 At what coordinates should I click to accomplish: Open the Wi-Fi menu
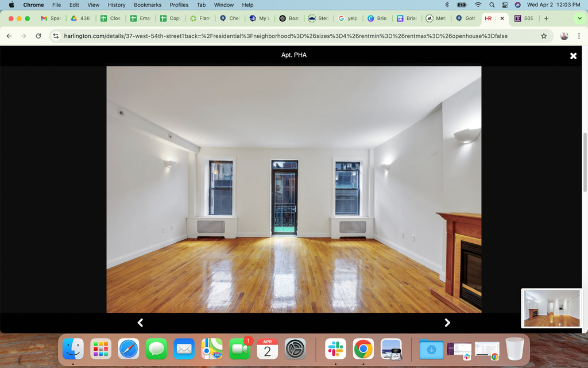pos(478,5)
